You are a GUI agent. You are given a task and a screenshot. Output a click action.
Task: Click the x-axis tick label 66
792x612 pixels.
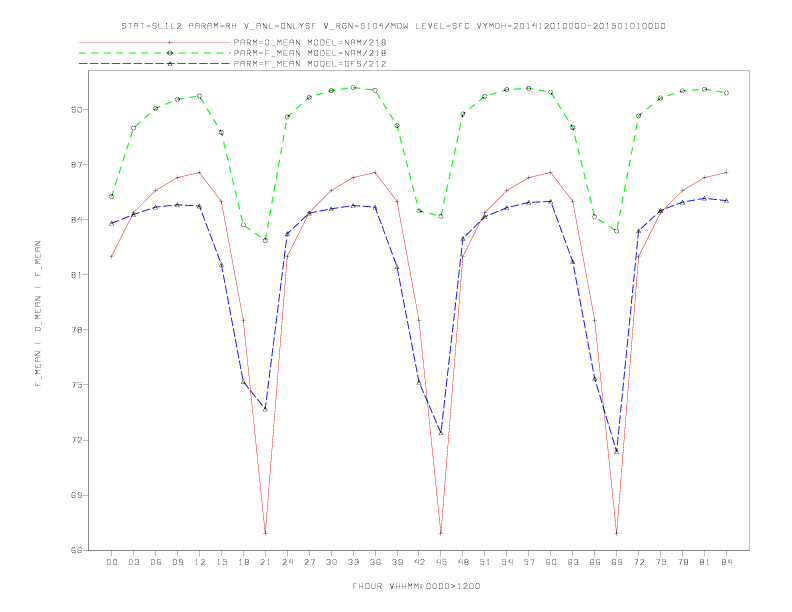point(595,562)
